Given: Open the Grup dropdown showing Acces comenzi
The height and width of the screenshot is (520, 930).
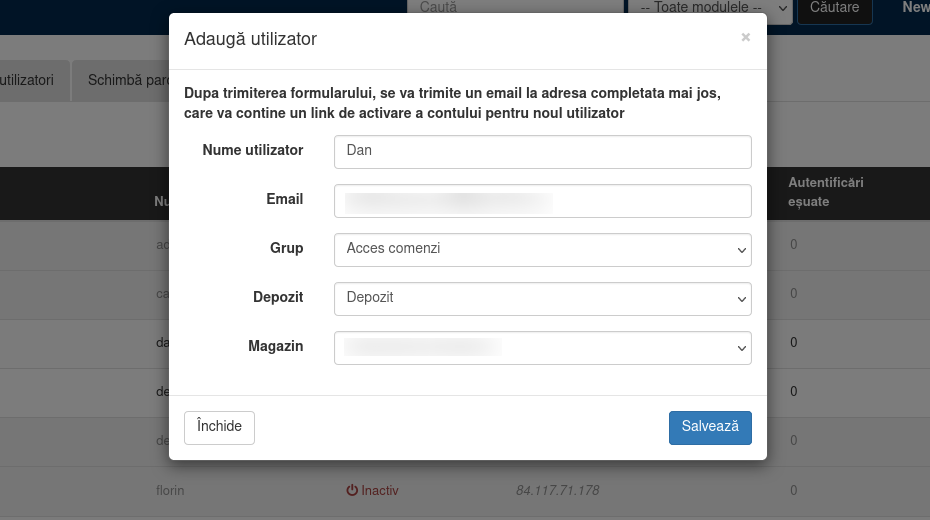Looking at the screenshot, I should pyautogui.click(x=543, y=250).
